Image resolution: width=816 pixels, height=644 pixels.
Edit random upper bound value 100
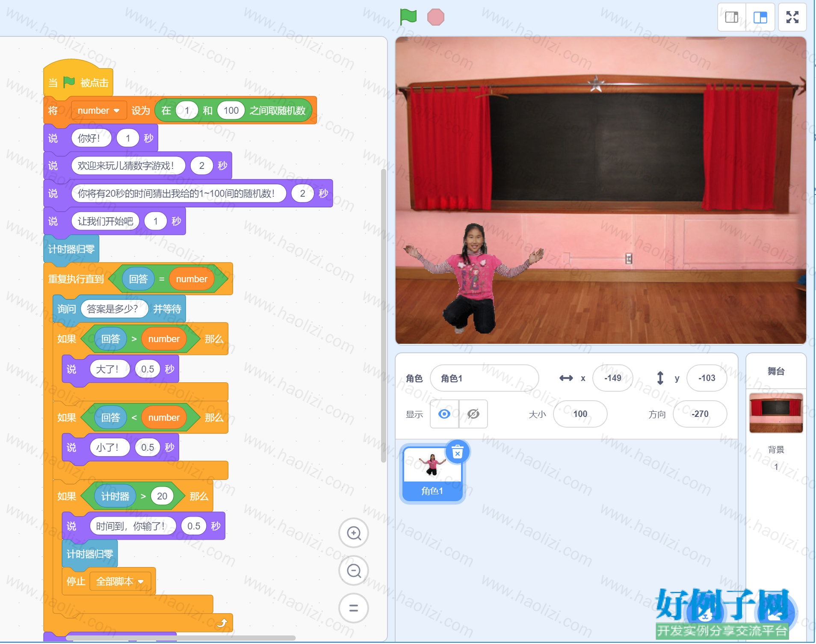[231, 110]
